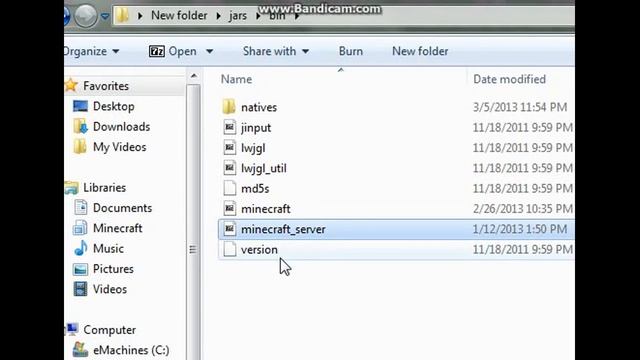Select Documents under Libraries
The width and height of the screenshot is (640, 360).
(x=122, y=208)
